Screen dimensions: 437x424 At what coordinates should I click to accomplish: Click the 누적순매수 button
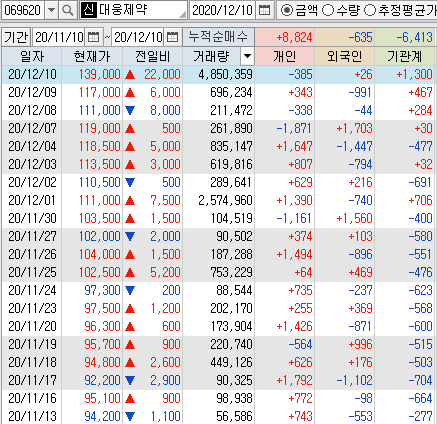click(218, 37)
